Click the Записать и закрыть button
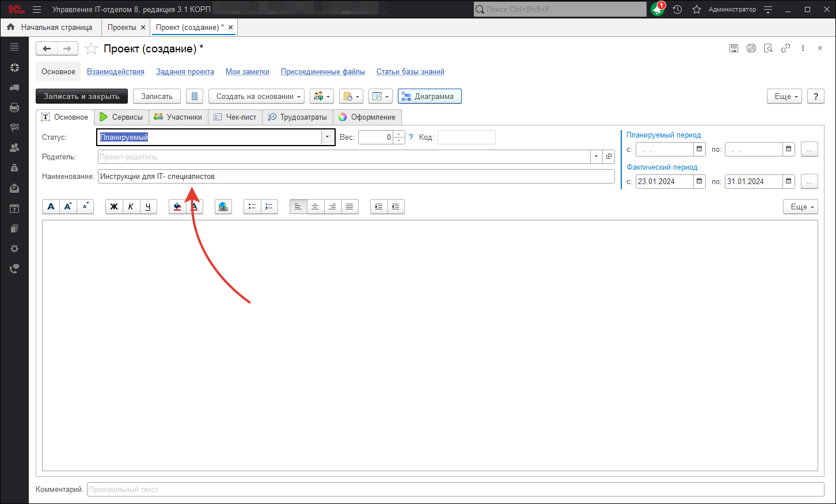Image resolution: width=836 pixels, height=504 pixels. 82,97
